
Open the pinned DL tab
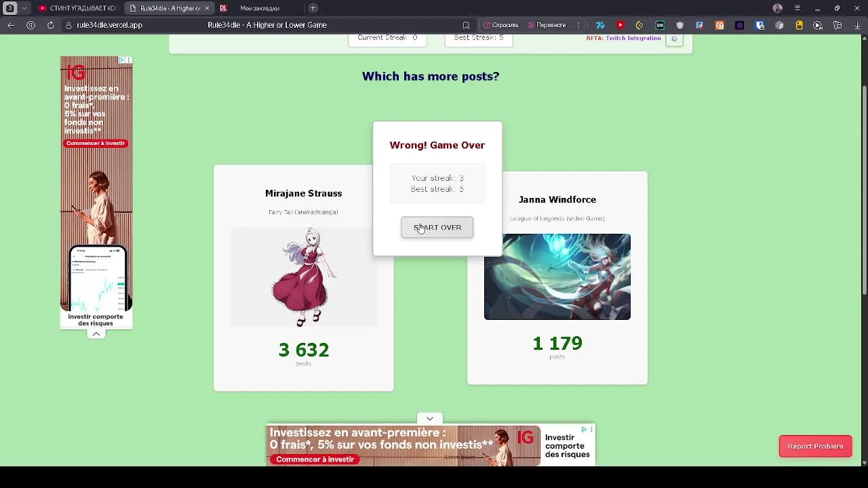tap(223, 8)
